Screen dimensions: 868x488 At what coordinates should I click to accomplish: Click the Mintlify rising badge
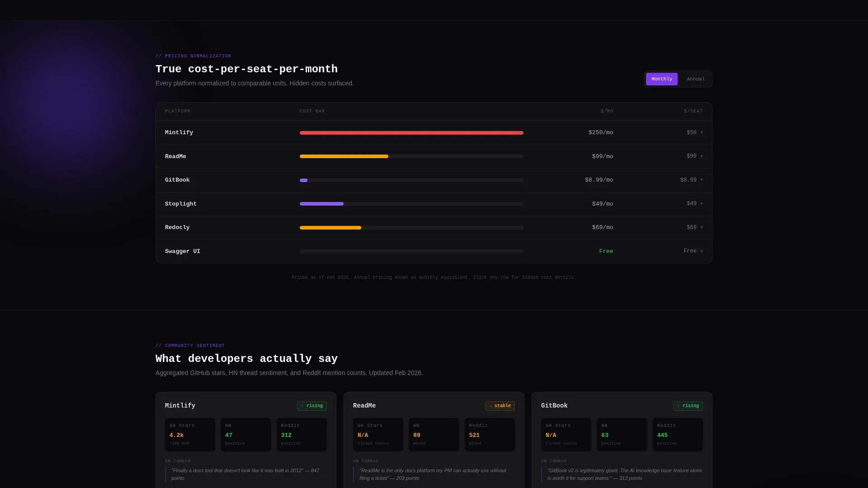tap(312, 406)
